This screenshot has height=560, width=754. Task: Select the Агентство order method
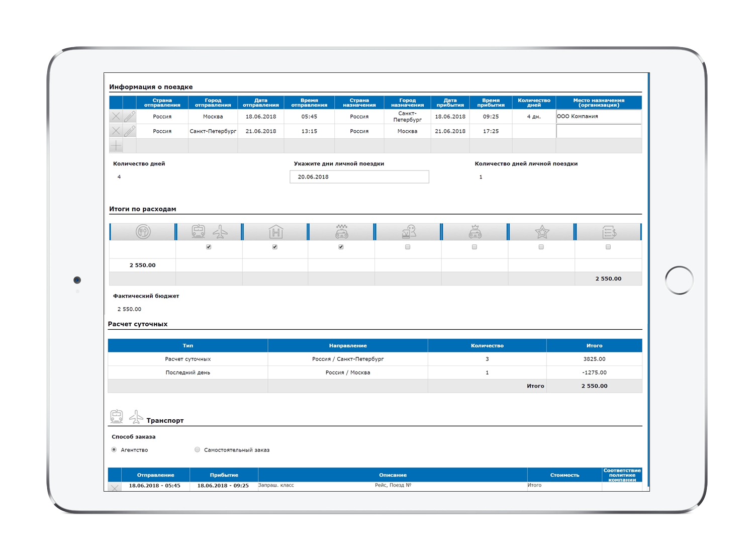tap(114, 450)
